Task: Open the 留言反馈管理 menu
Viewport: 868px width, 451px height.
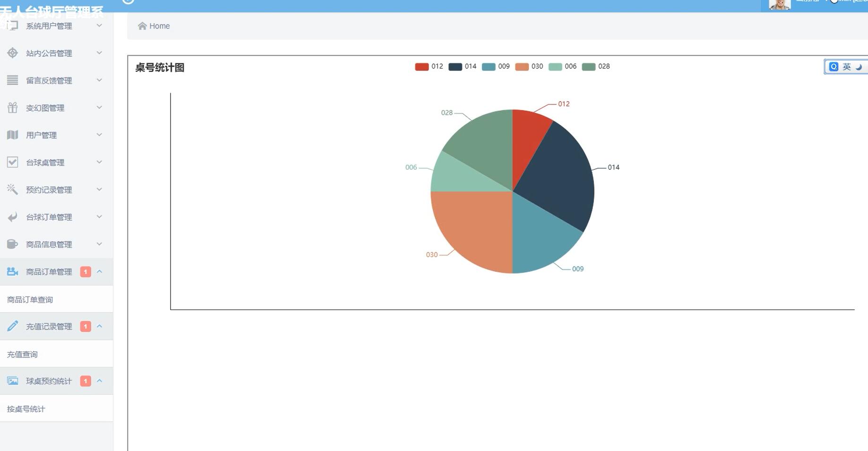Action: point(49,80)
